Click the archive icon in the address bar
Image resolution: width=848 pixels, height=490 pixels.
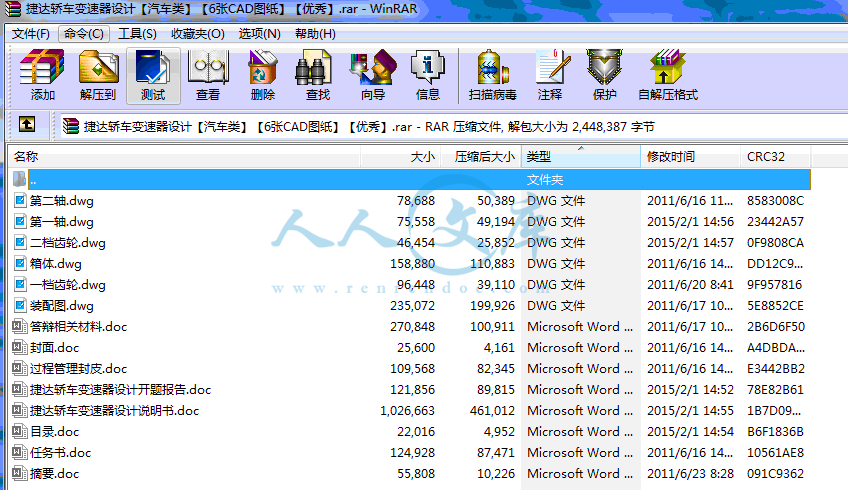point(71,127)
